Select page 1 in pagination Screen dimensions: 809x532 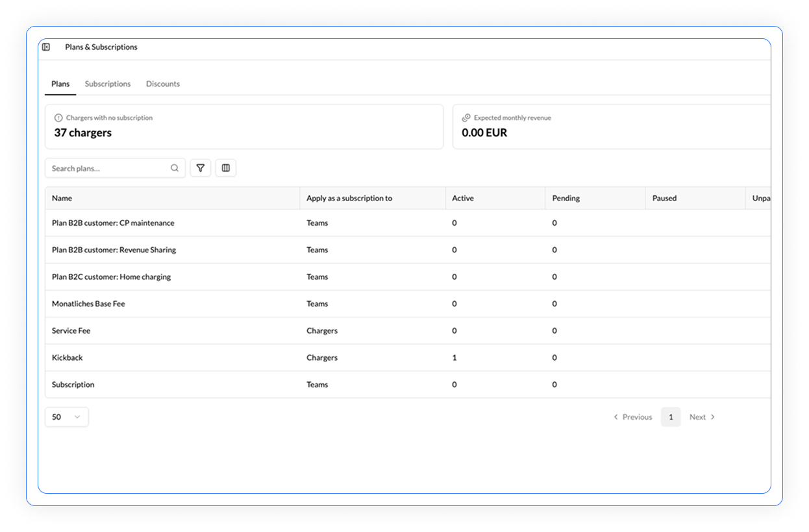coord(671,417)
